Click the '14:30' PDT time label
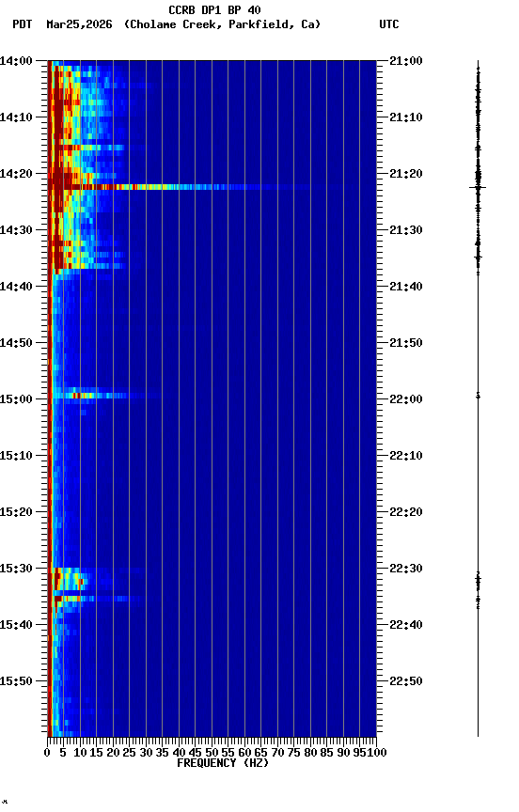The image size is (519, 812). pyautogui.click(x=16, y=230)
